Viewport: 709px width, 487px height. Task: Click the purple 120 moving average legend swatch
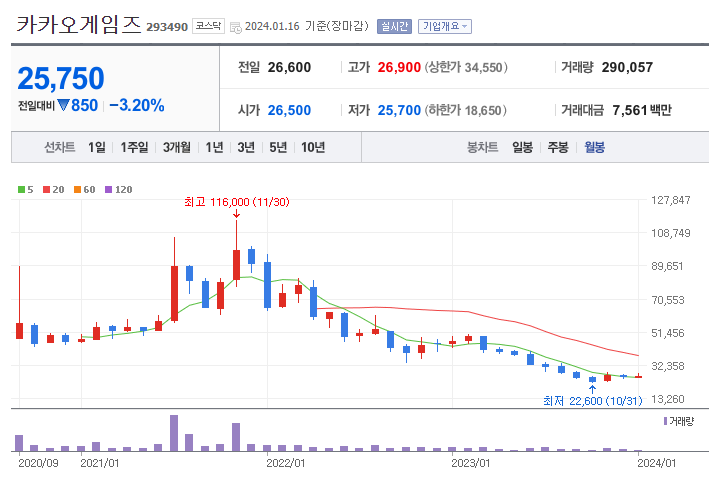108,189
